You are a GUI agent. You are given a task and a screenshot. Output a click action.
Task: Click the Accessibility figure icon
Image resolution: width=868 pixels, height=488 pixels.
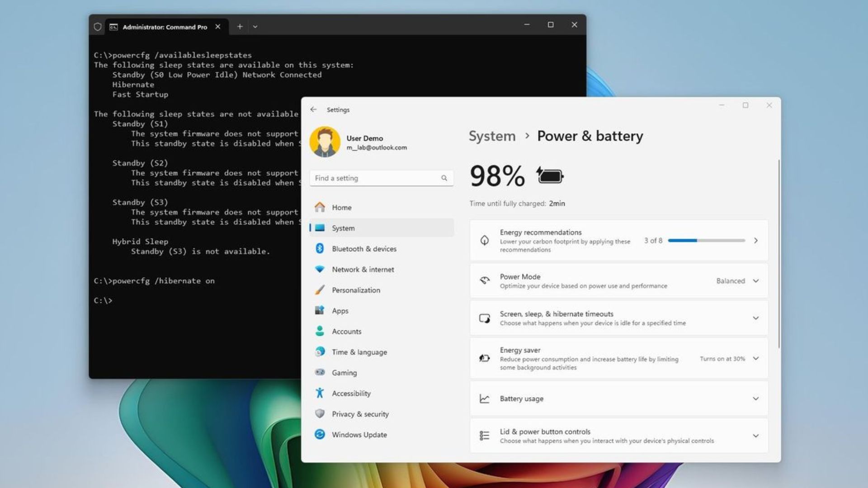[x=320, y=393]
